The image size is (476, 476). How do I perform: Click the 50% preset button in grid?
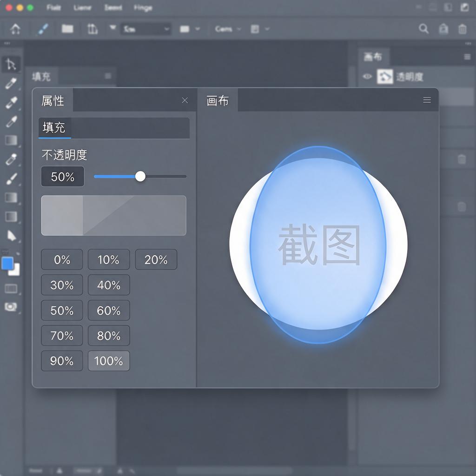point(62,310)
